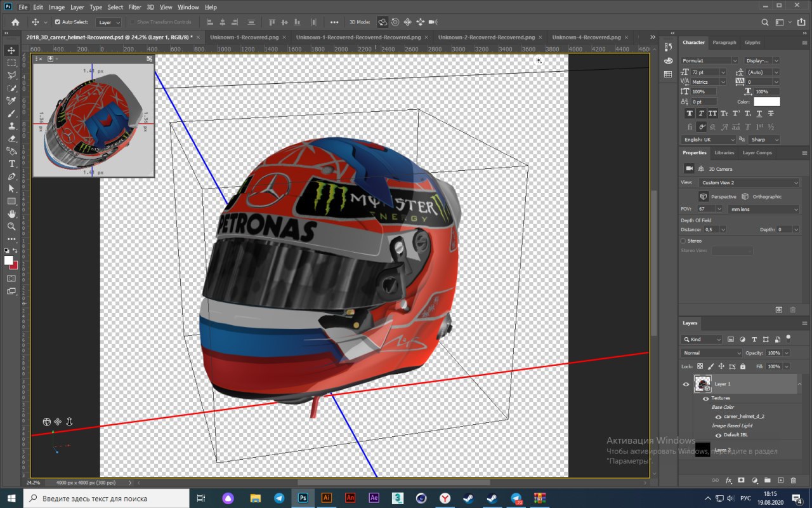Open the Kind filter dropdown
Screen dimensions: 812x508
tap(702, 339)
